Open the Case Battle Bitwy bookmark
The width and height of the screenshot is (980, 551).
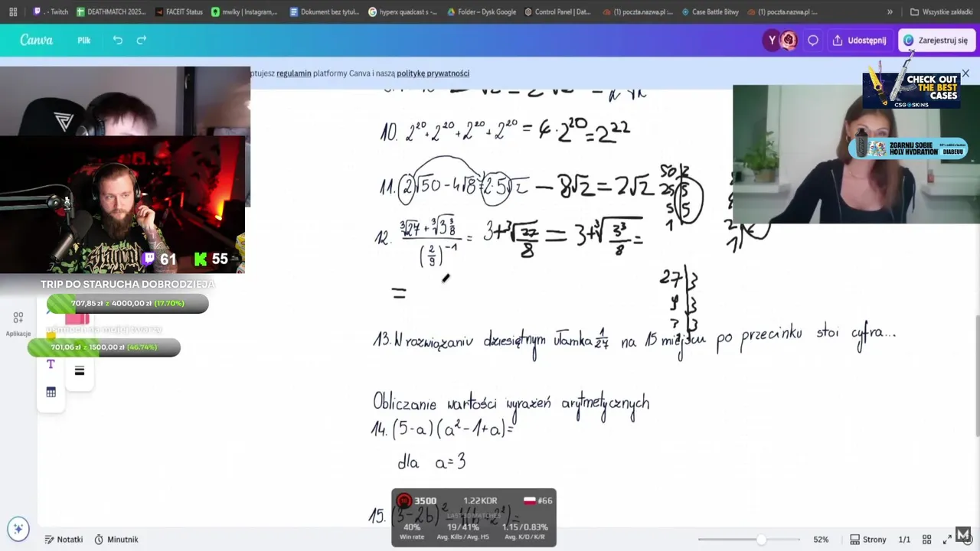coord(712,12)
